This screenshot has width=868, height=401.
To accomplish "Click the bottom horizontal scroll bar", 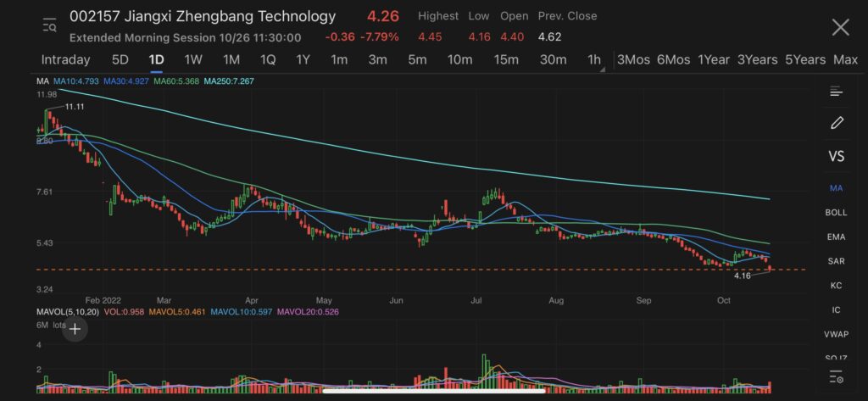I will click(x=433, y=390).
